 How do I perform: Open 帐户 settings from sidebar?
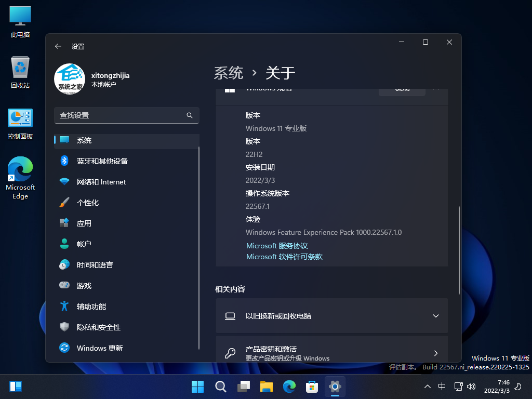click(85, 244)
